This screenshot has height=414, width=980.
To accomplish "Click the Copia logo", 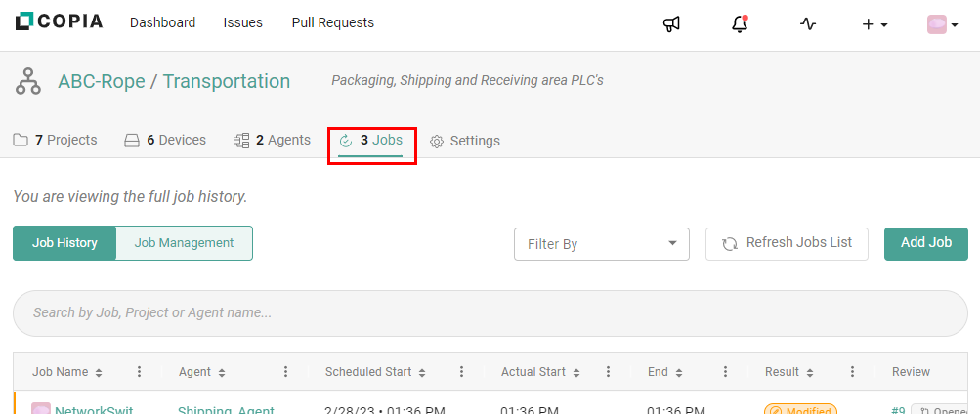I will [x=60, y=21].
